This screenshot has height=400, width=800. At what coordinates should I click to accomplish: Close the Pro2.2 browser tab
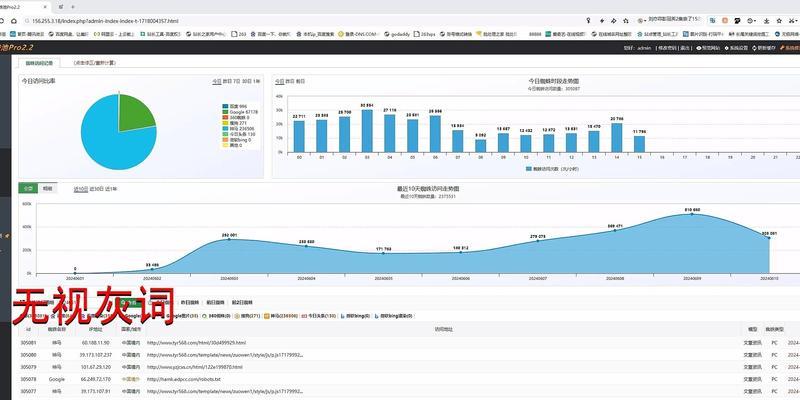click(45, 7)
